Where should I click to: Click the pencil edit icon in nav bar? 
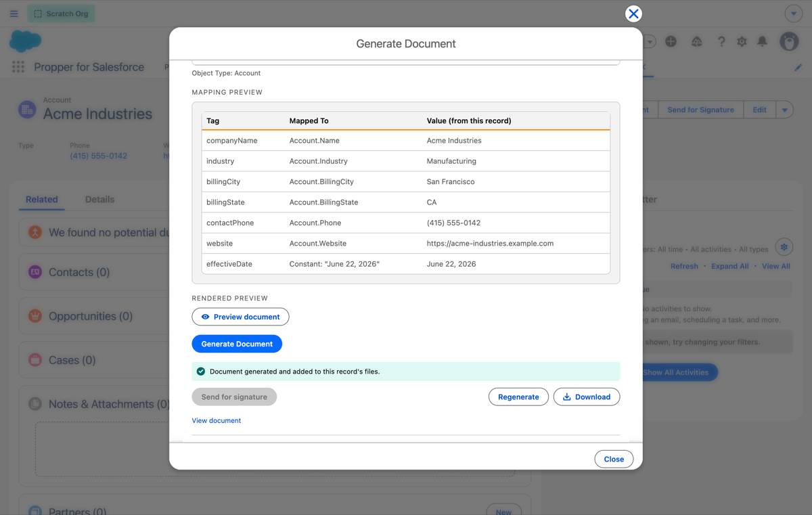798,67
